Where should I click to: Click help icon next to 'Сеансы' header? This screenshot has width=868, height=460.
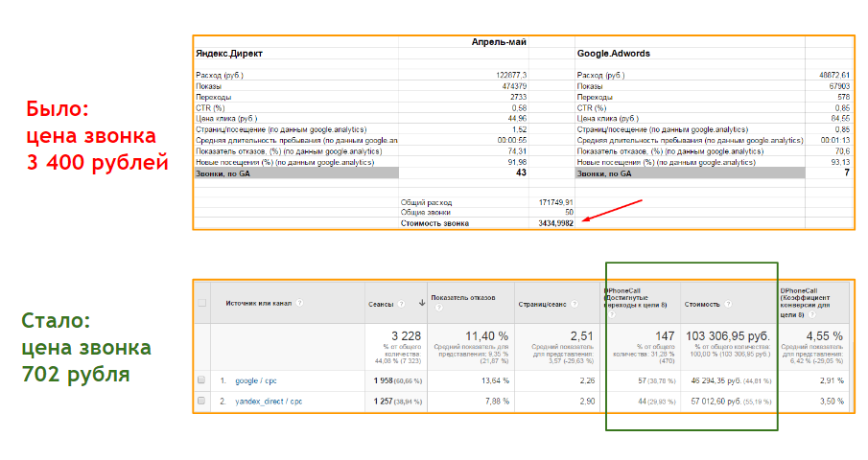tap(401, 304)
